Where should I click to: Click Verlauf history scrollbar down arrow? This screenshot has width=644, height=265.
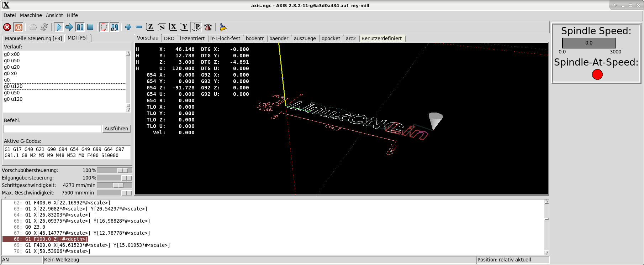click(x=128, y=110)
